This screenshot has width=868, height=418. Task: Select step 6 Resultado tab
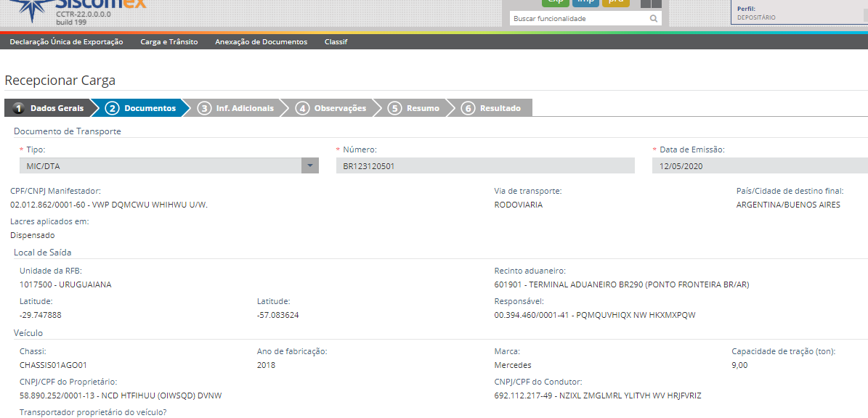(492, 108)
